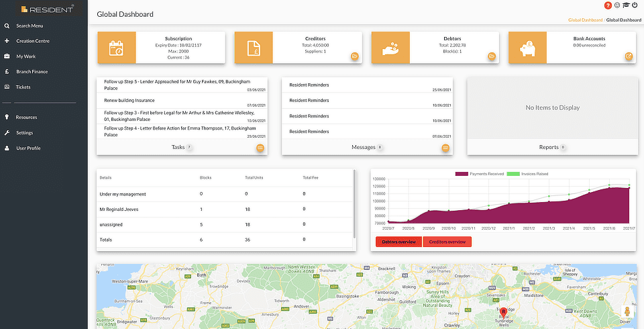Expand Creation Centre in sidebar
644x329 pixels.
pos(32,41)
